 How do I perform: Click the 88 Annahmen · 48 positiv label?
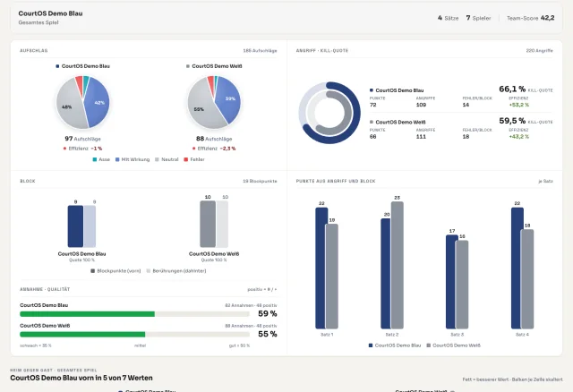coord(251,326)
